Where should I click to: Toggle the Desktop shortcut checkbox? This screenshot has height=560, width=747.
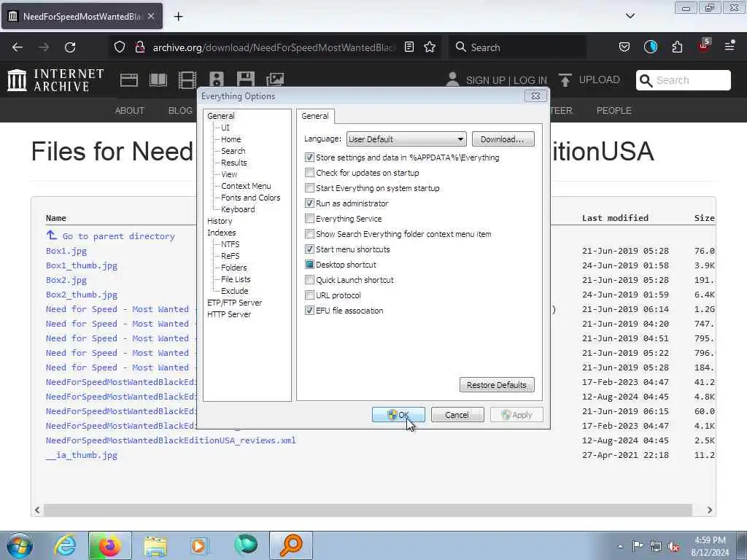309,264
